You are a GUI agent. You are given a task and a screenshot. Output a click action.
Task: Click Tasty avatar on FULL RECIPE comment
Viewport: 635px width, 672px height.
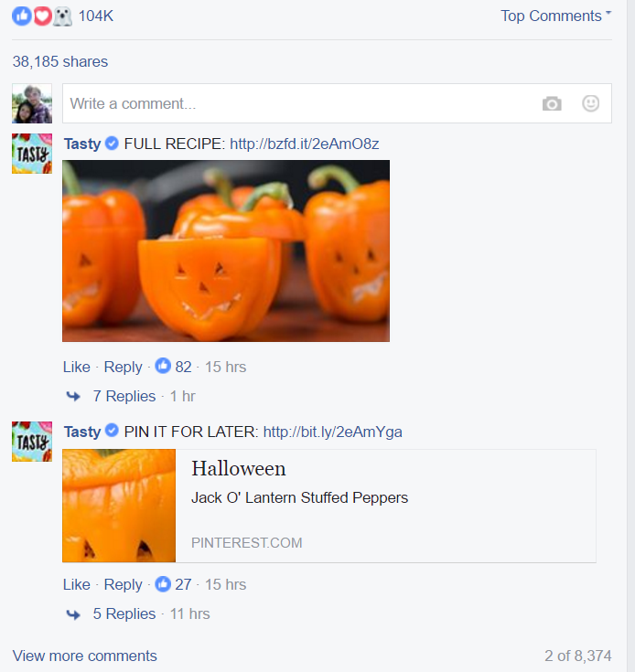pos(32,154)
